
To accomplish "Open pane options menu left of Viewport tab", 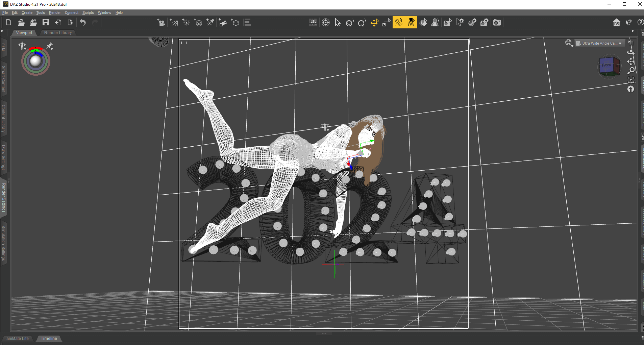I will tap(4, 32).
